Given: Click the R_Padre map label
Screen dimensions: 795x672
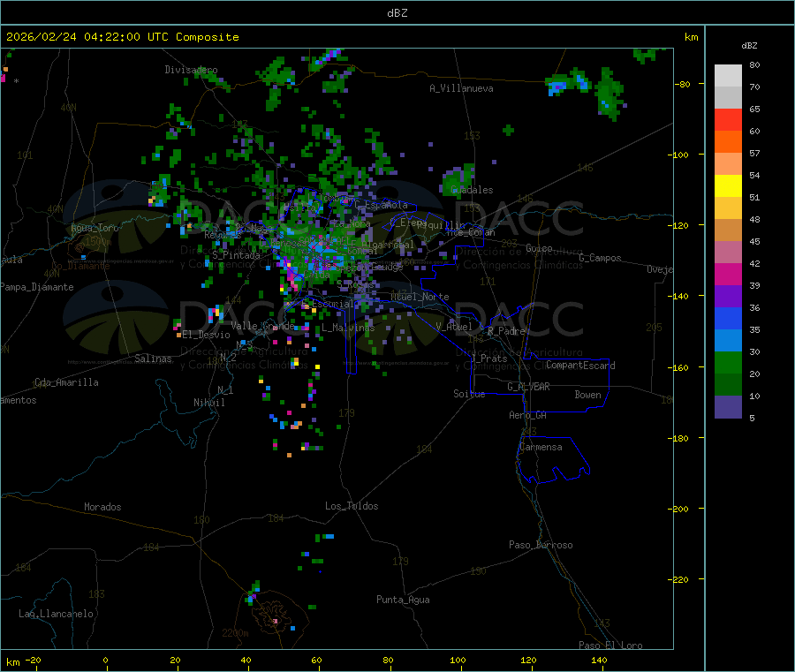Looking at the screenshot, I should pos(506,331).
